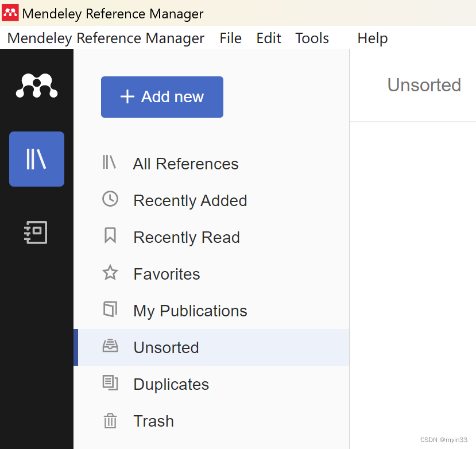The width and height of the screenshot is (476, 449).
Task: Click the bookmark icon beside Recently Read
Action: 110,235
